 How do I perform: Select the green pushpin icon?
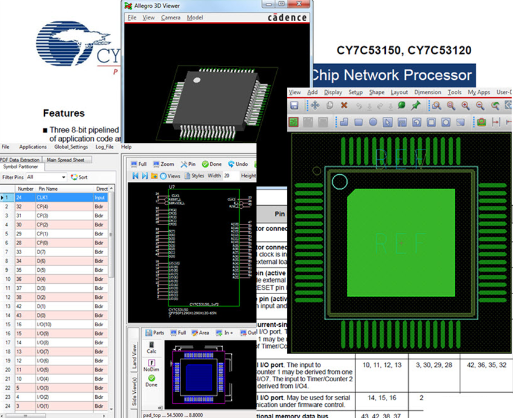[x=415, y=105]
